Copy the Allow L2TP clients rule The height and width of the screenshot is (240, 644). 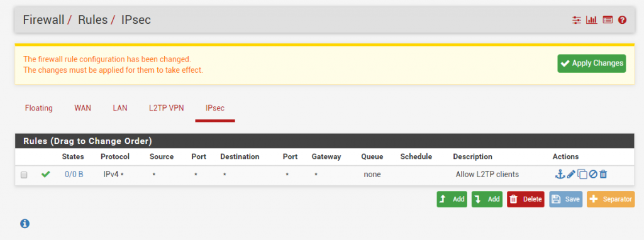click(582, 175)
